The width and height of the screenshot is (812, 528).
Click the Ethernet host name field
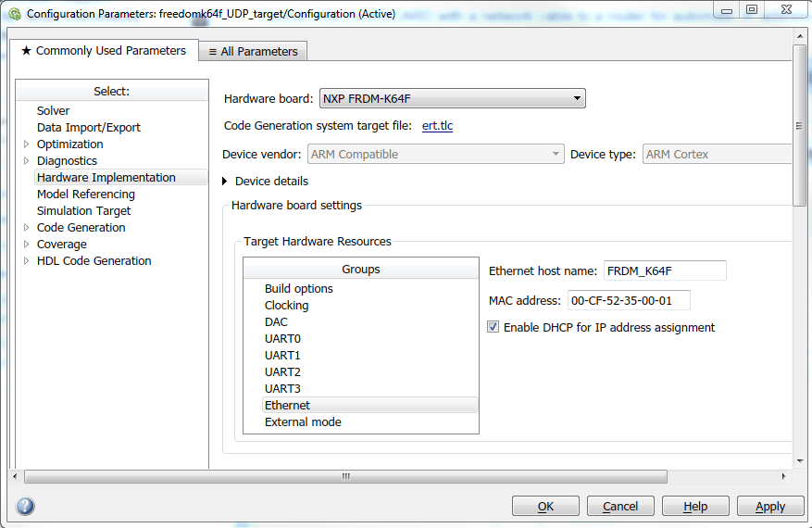664,270
